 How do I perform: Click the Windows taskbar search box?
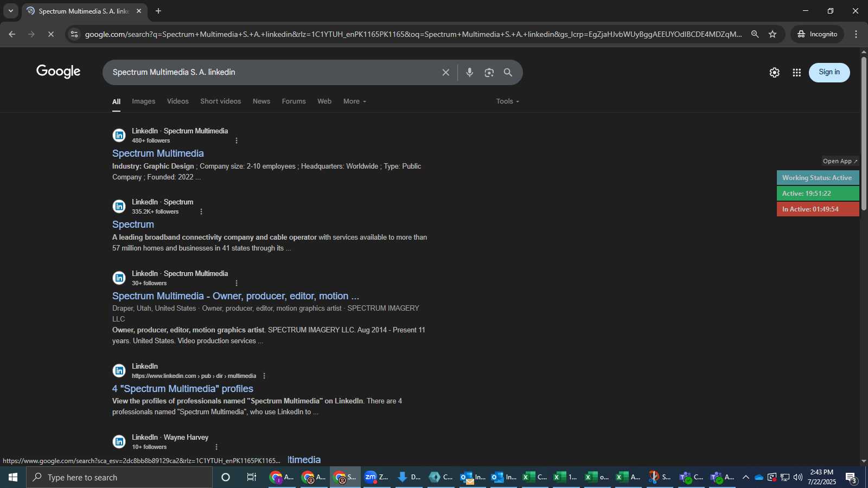click(x=119, y=477)
